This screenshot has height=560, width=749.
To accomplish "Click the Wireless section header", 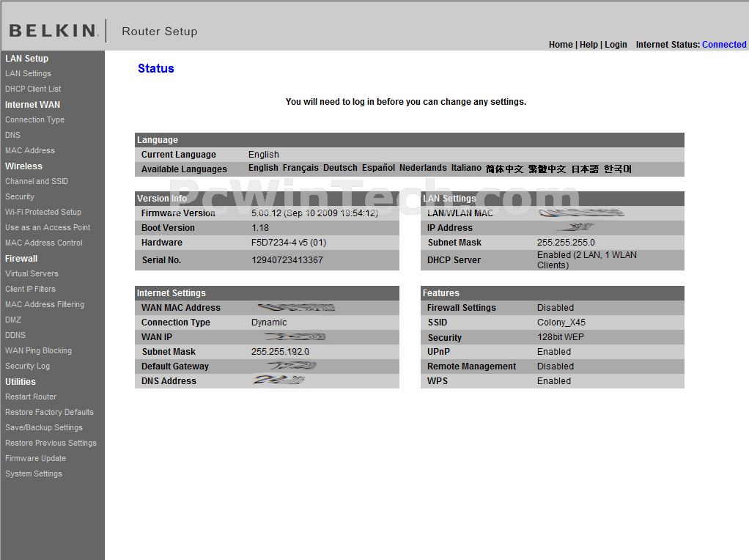I will pos(24,166).
